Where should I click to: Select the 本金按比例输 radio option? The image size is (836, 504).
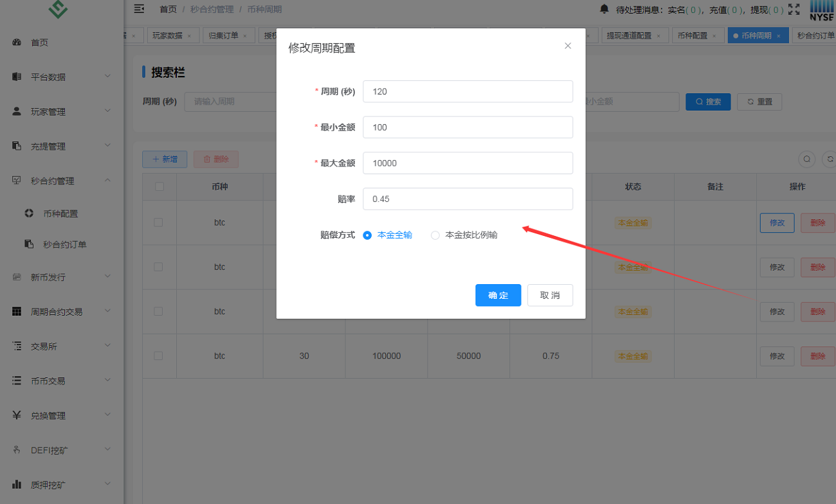(x=435, y=235)
